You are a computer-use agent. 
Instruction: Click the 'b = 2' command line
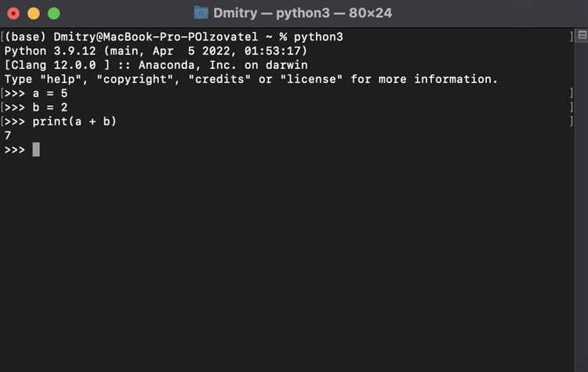coord(54,107)
